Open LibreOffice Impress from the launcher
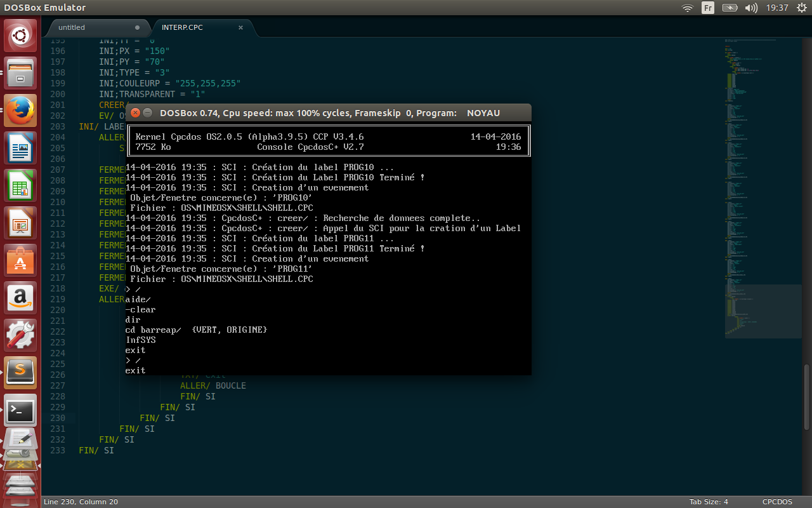Screen dimensions: 812x508 pos(21,223)
